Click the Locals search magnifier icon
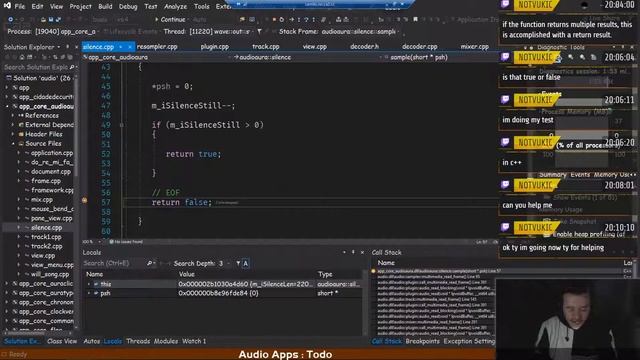 pyautogui.click(x=149, y=263)
